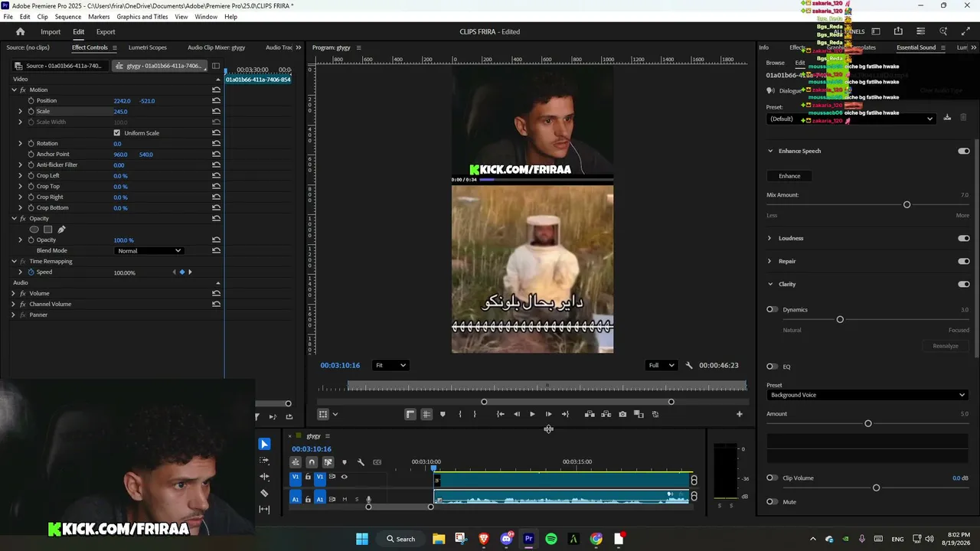Reset the Position parameter
Screen dimensions: 980x551
(217, 101)
